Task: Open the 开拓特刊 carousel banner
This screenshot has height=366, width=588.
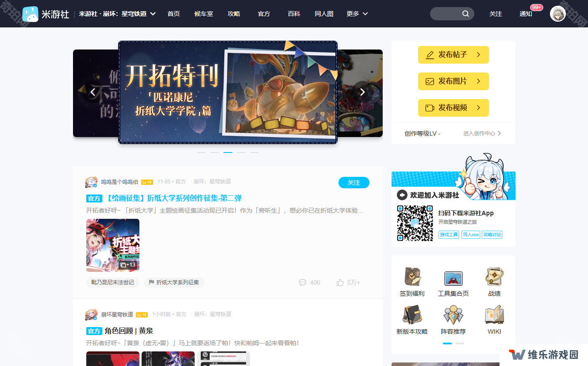Action: [x=228, y=92]
